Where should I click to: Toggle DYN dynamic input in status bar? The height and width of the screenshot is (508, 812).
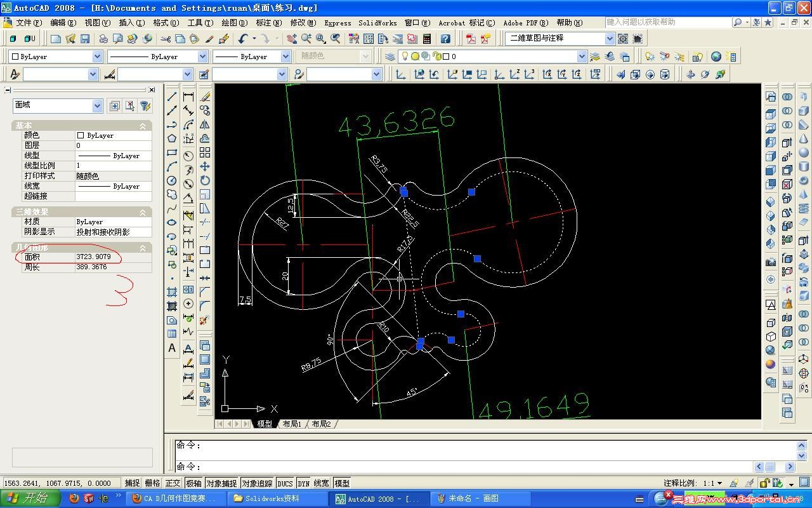coord(303,483)
